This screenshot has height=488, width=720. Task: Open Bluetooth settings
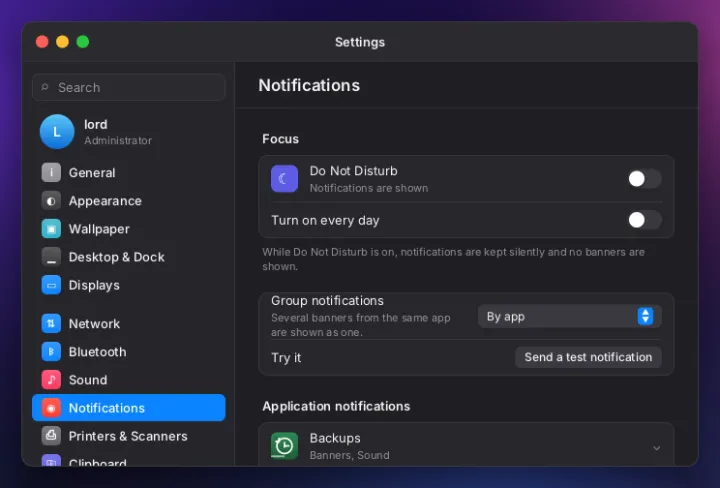[x=129, y=352]
